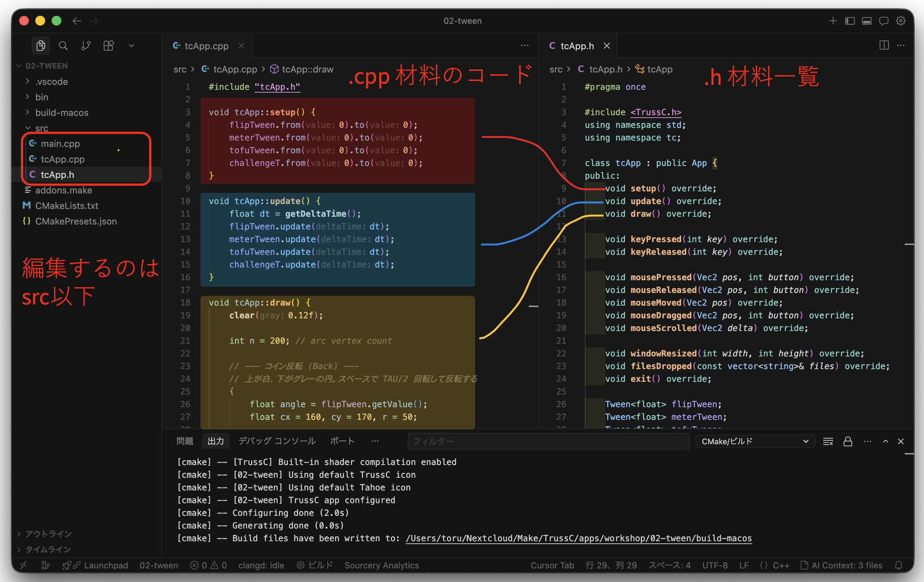Focus the フィルター input field

coord(548,441)
